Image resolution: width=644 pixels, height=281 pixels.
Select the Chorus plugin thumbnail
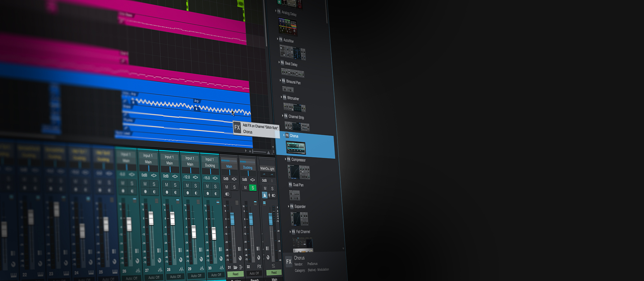pyautogui.click(x=296, y=148)
